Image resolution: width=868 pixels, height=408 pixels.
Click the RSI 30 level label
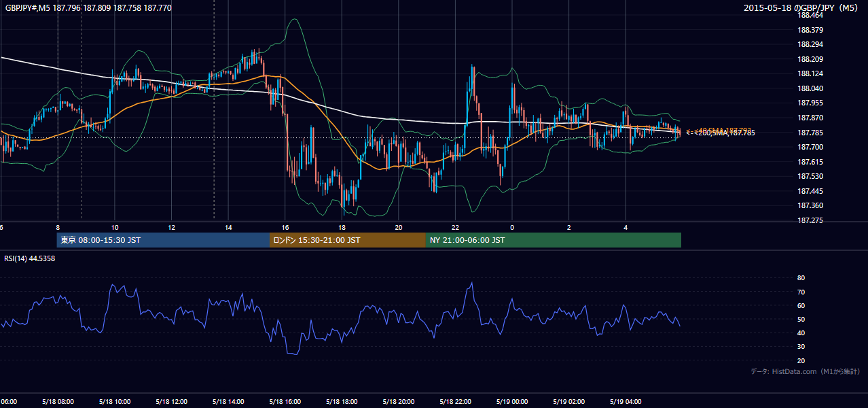coord(801,347)
